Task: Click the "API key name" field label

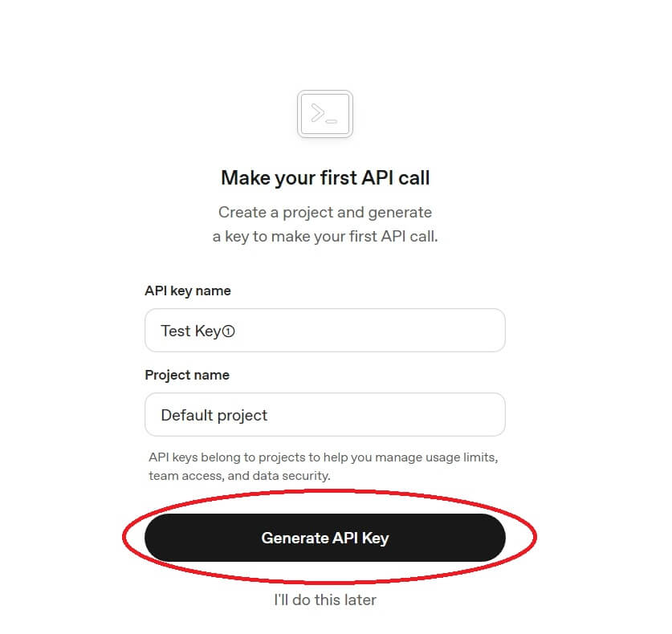Action: tap(187, 291)
